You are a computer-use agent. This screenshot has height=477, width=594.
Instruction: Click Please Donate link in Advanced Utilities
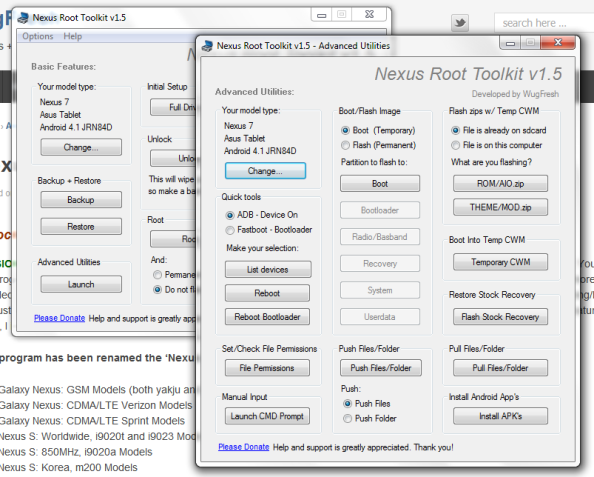[244, 447]
